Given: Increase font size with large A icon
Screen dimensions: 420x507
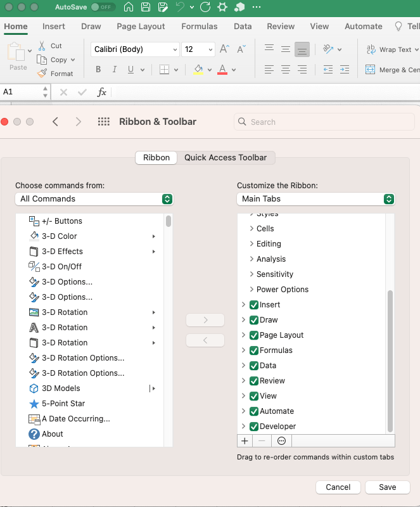Looking at the screenshot, I should (x=224, y=49).
